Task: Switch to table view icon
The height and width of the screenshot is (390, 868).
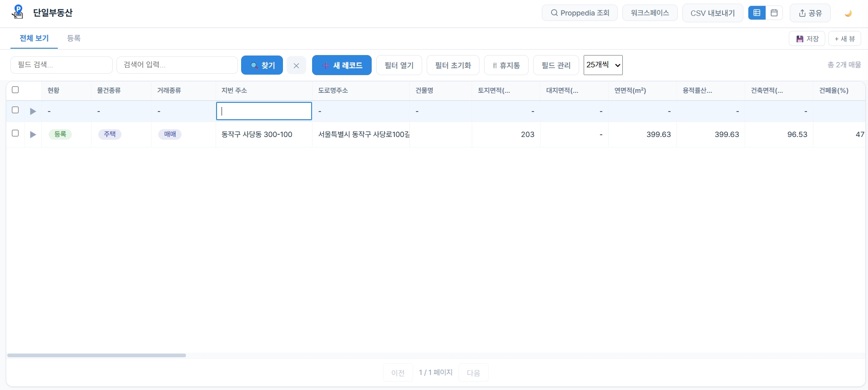Action: pos(757,13)
